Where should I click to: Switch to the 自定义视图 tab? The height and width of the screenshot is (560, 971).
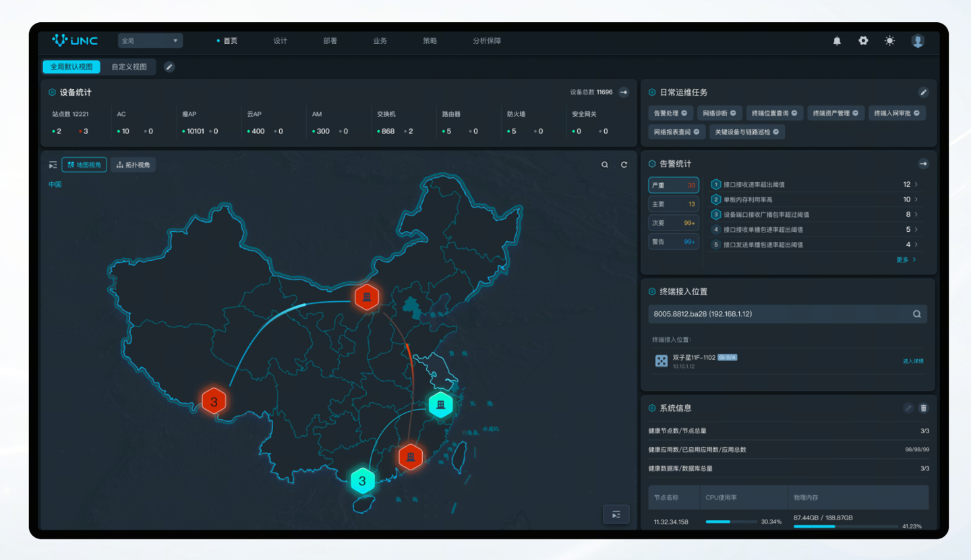129,67
